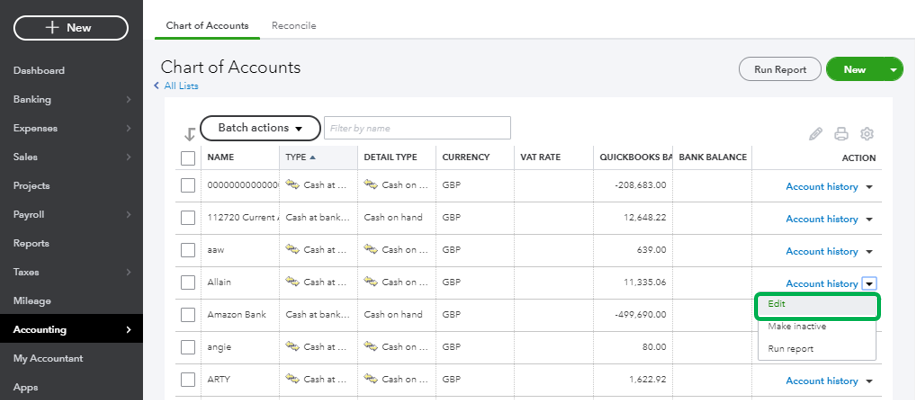915x400 pixels.
Task: Select the angle account checkbox
Action: (x=188, y=348)
